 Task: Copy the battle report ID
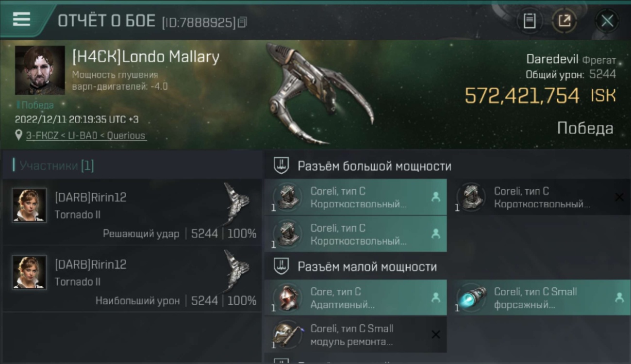pos(242,22)
